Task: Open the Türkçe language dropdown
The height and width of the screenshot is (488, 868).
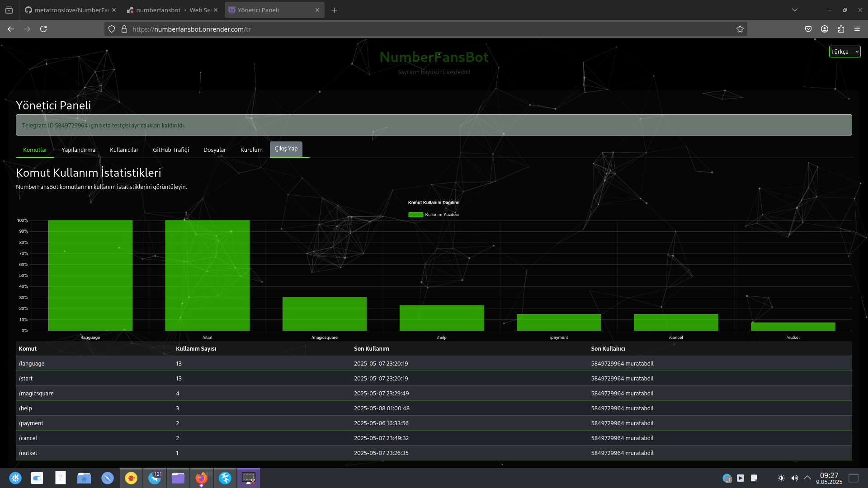Action: [844, 52]
